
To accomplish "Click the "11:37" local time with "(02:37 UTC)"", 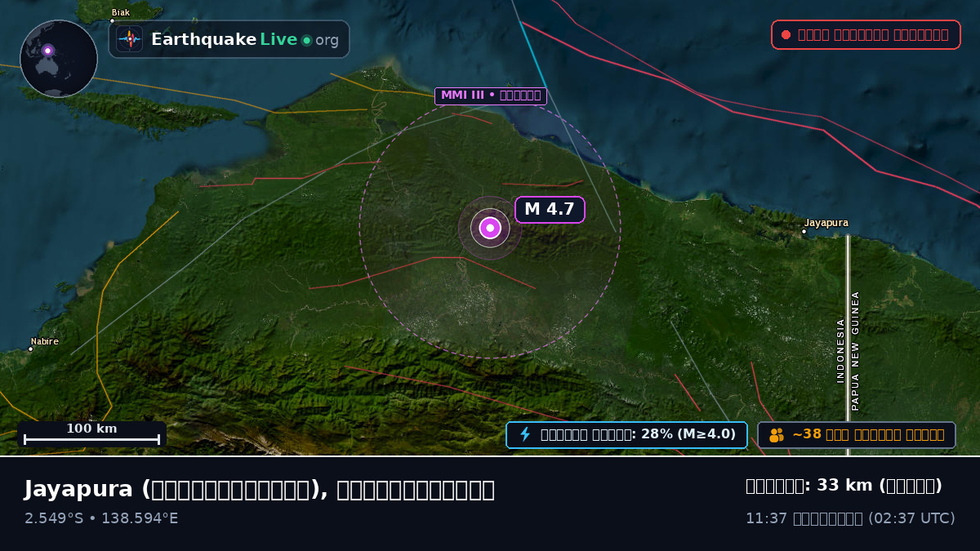I will point(850,518).
